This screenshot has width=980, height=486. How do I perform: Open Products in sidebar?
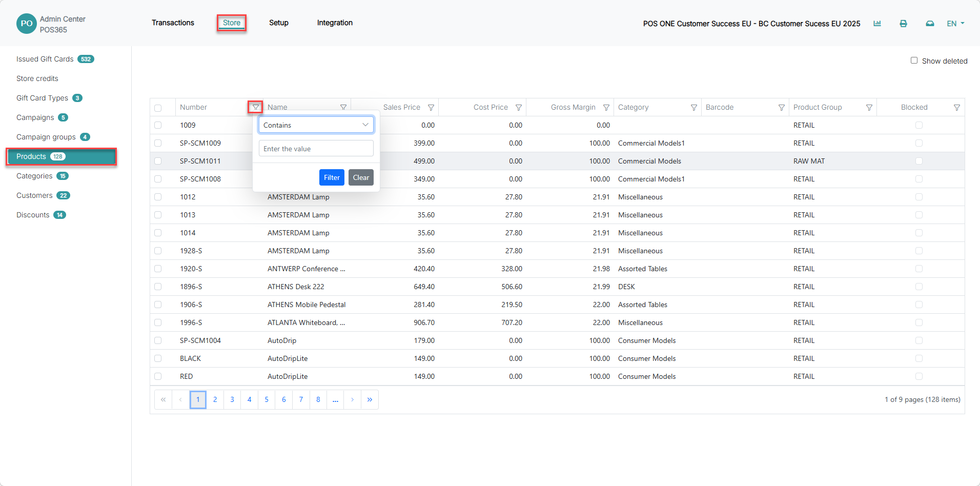click(x=62, y=156)
